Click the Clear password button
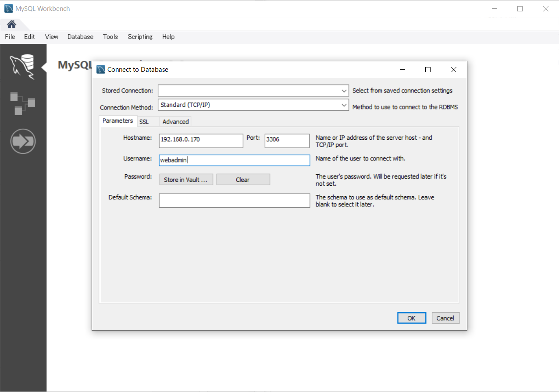 click(x=243, y=180)
